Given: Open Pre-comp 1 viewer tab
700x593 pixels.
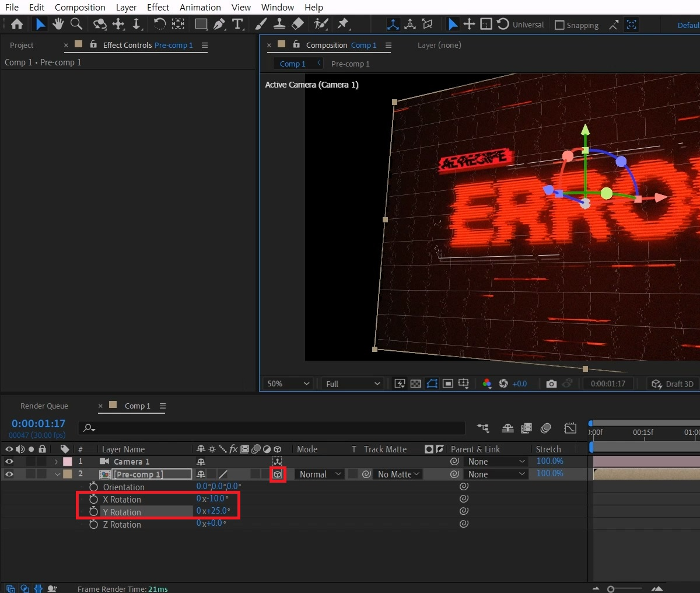Looking at the screenshot, I should tap(350, 64).
